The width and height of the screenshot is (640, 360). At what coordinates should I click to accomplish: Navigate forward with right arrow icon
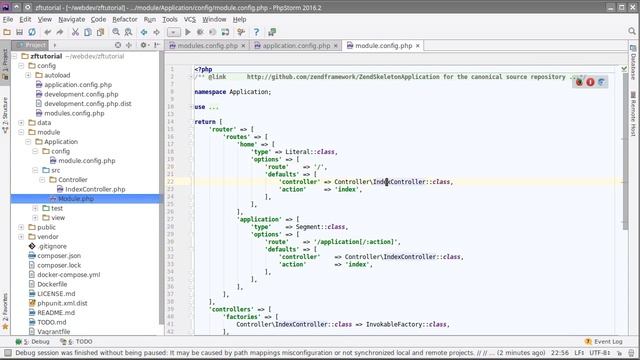coord(156,32)
